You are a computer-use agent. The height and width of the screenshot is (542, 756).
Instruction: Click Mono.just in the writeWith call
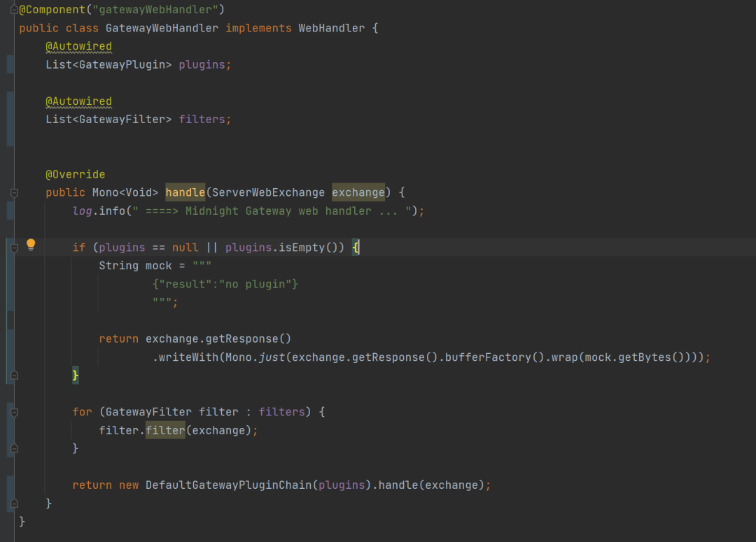255,357
